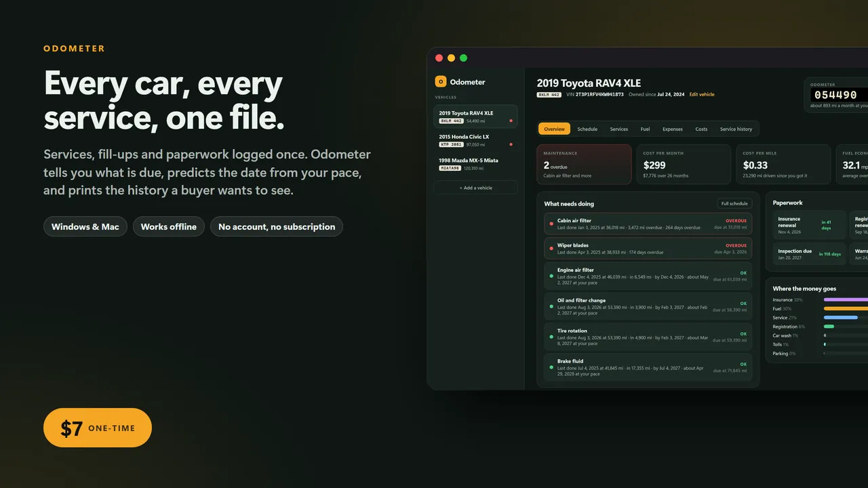
Task: Click the 'Where the money goes' heading
Action: pyautogui.click(x=806, y=289)
